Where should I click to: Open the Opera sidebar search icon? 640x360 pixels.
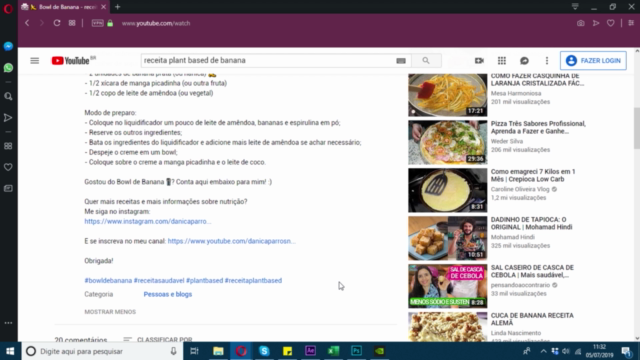(8, 96)
